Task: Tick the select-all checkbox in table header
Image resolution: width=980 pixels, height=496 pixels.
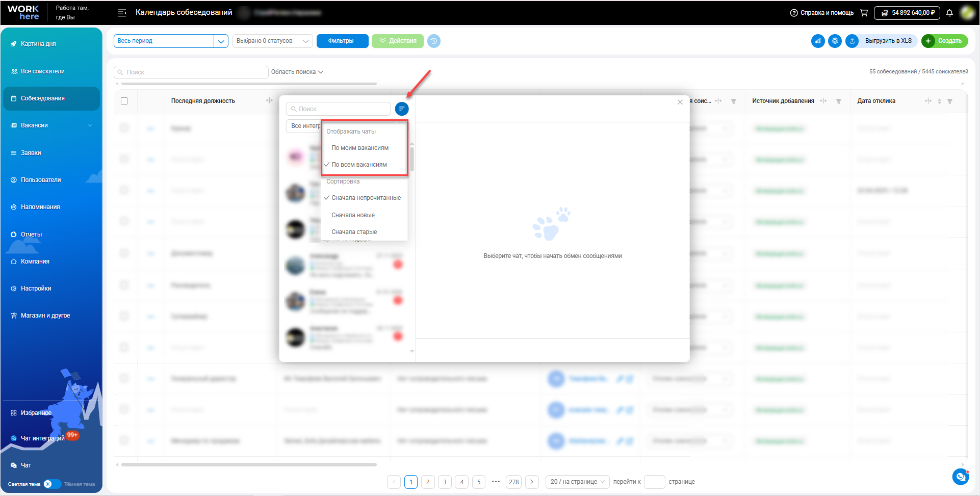Action: pyautogui.click(x=124, y=101)
